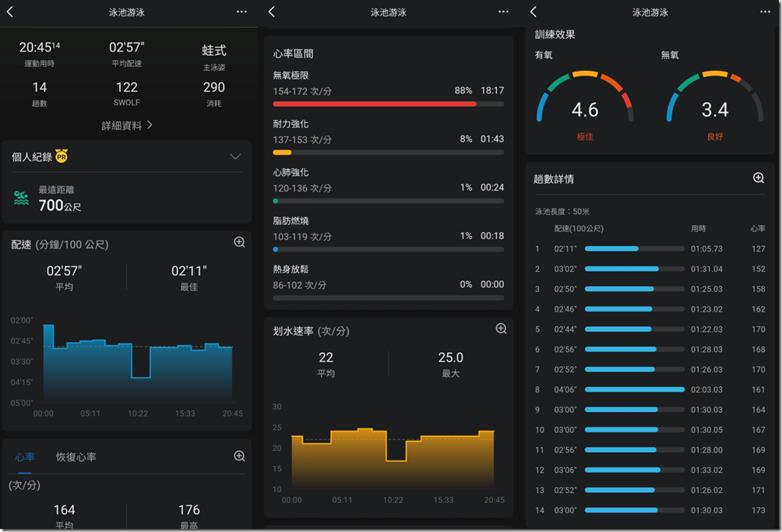Open the zoom view for the 划水速率 chart

[501, 329]
